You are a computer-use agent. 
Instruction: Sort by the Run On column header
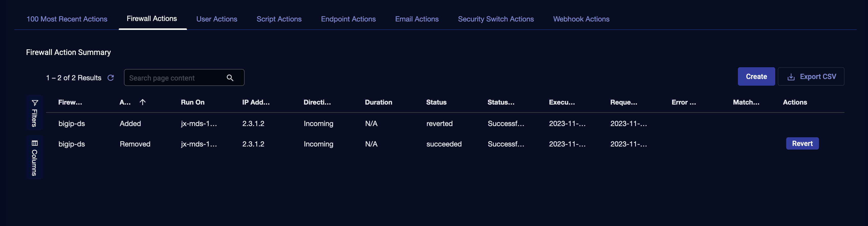(192, 103)
